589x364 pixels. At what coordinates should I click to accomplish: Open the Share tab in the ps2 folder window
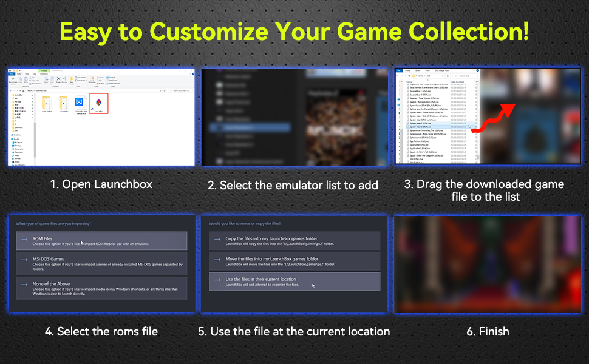[x=418, y=70]
